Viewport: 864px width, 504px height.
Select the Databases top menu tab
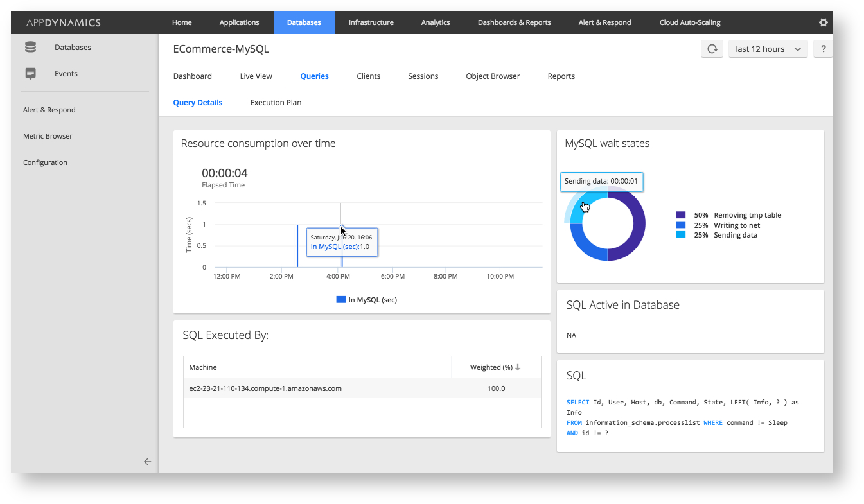(304, 22)
